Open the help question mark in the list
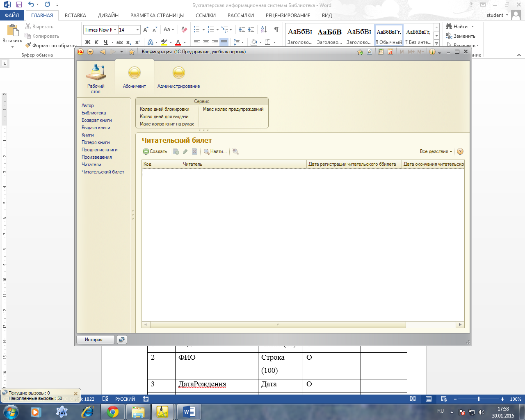 point(460,151)
